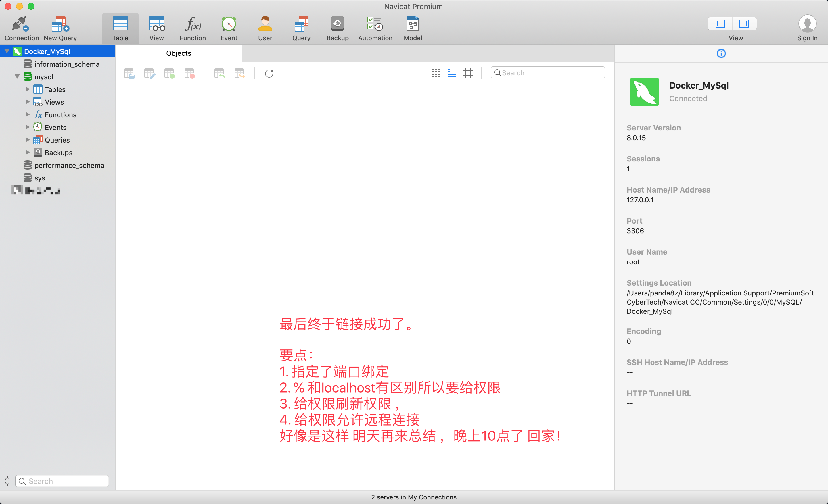Click the objects Search field
828x504 pixels.
point(548,73)
